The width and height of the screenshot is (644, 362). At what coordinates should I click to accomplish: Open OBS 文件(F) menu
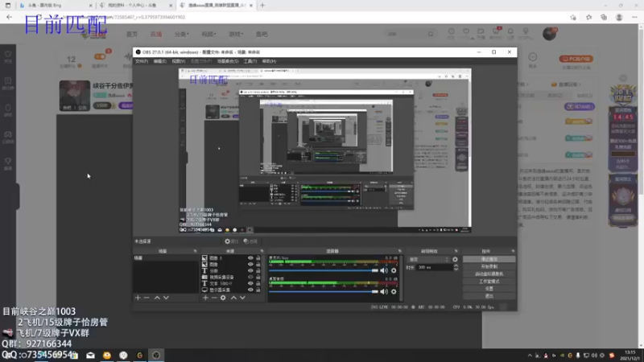pyautogui.click(x=142, y=61)
